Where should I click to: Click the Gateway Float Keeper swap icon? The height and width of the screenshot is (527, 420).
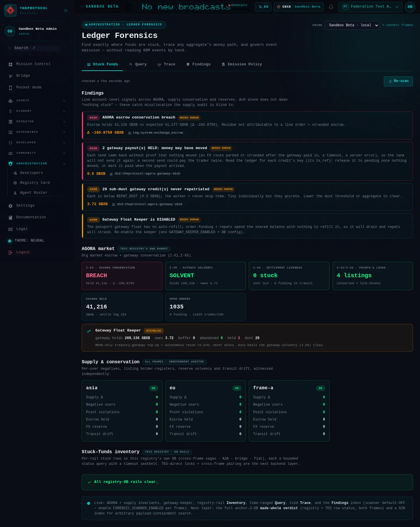click(89, 331)
